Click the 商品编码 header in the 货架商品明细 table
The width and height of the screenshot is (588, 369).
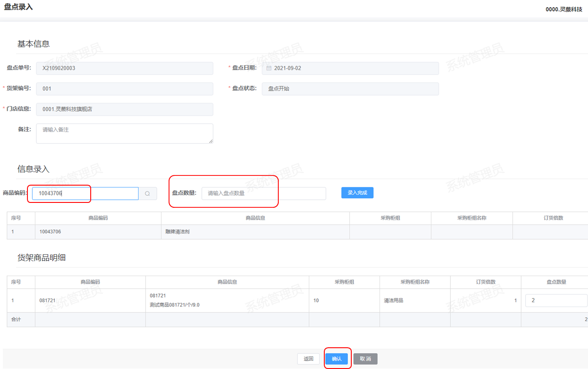pyautogui.click(x=90, y=282)
